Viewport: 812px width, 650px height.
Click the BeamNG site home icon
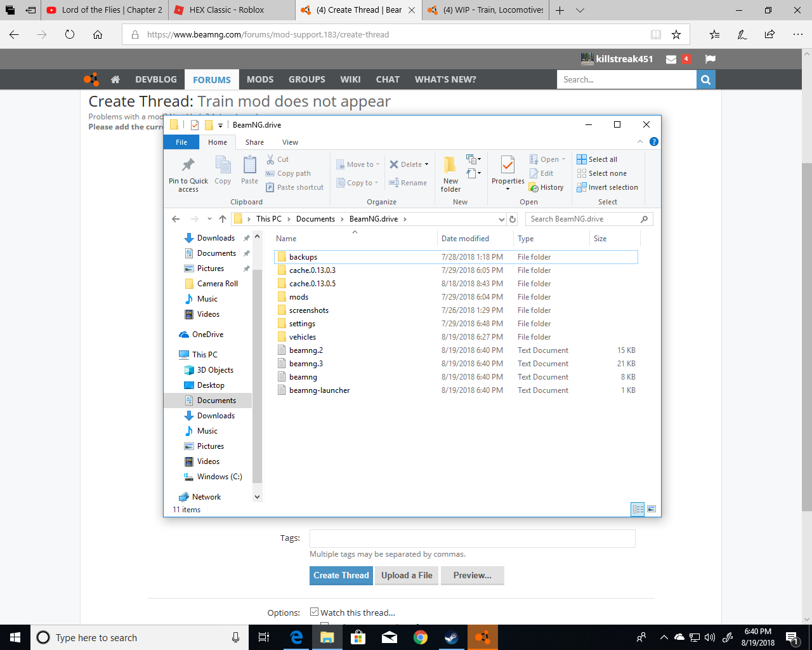pos(115,79)
